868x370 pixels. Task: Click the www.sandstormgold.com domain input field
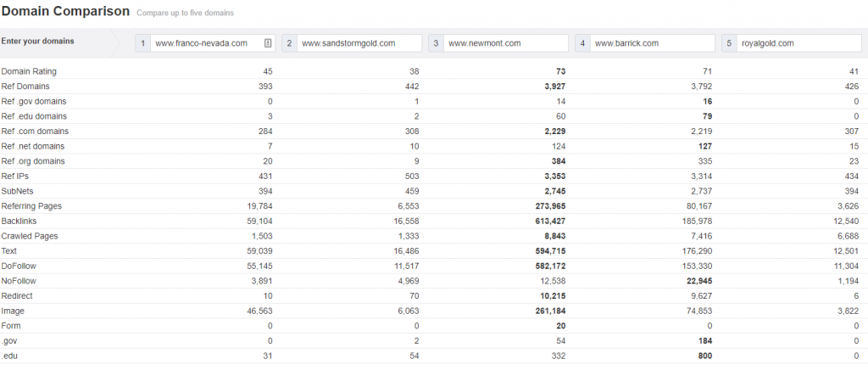point(359,43)
